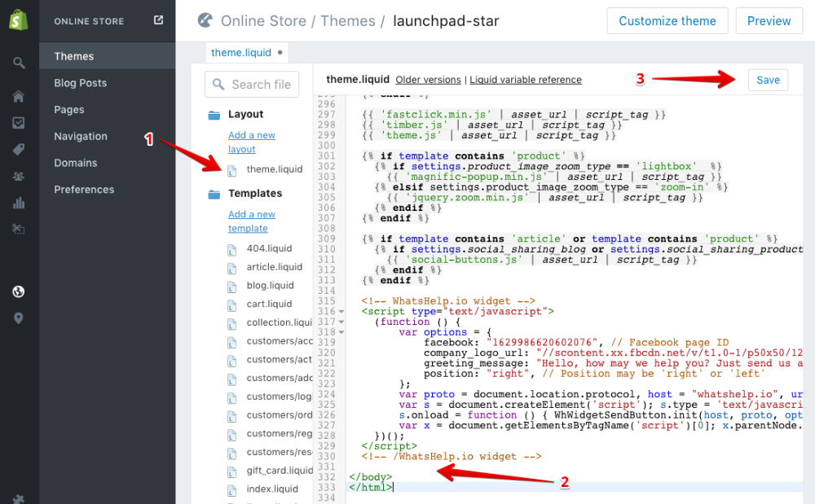Screen dimensions: 815x504
Task: Open the Customers people icon
Action: [x=19, y=177]
